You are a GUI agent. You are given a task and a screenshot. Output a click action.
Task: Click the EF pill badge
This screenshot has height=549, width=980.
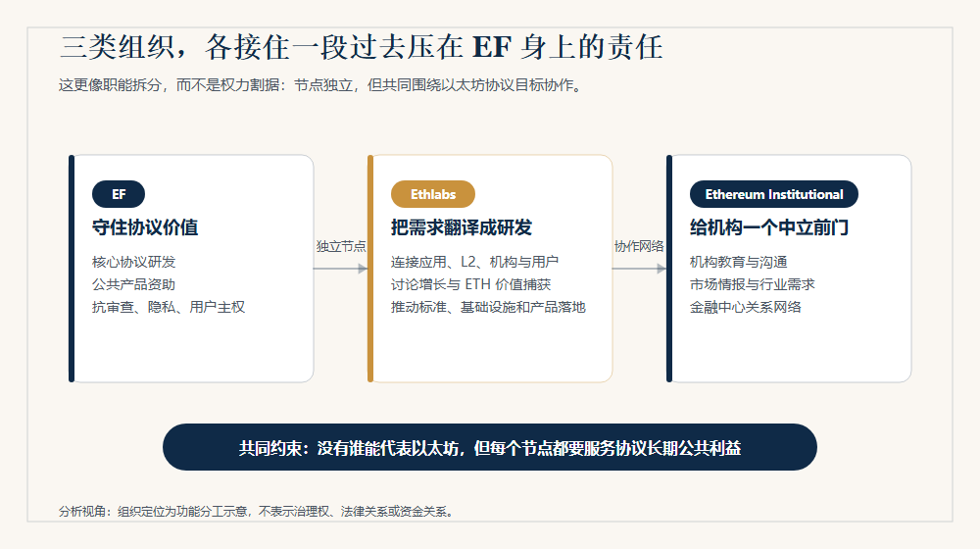click(119, 194)
